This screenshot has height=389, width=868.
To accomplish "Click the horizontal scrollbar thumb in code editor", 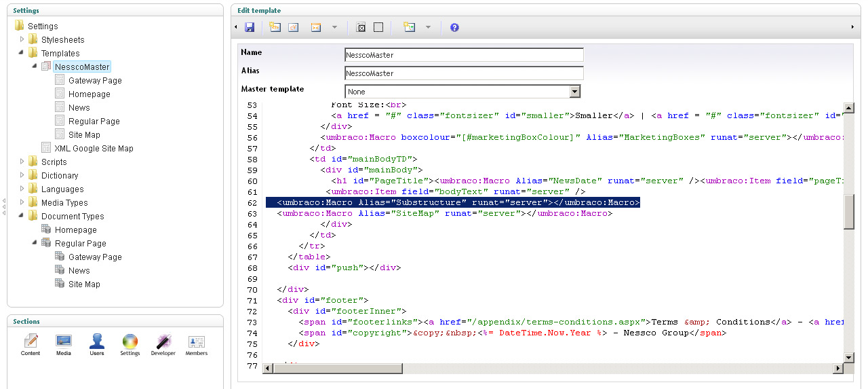I will click(x=337, y=368).
